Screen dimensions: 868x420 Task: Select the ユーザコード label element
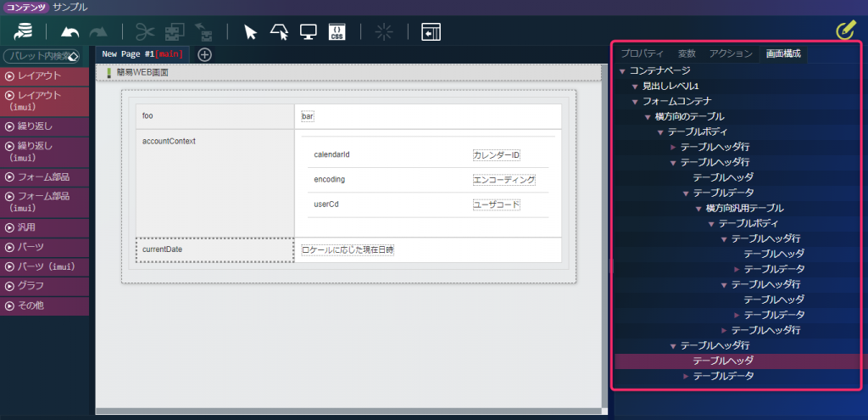pyautogui.click(x=496, y=205)
